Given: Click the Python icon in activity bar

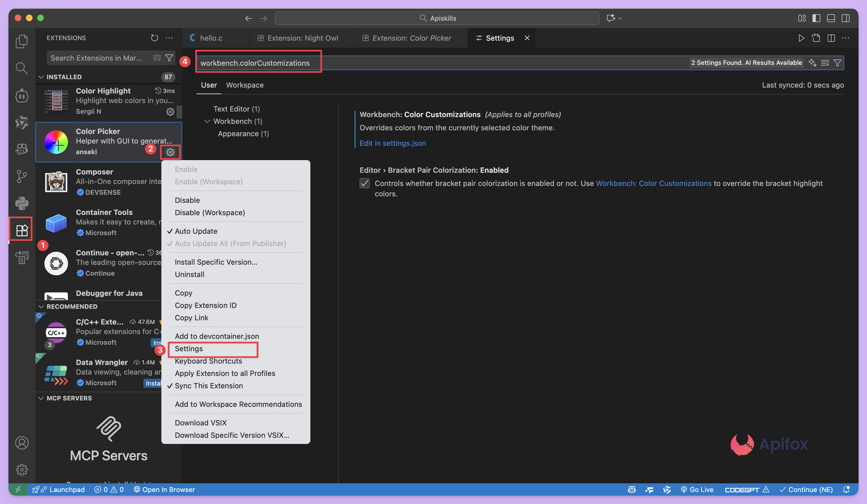Looking at the screenshot, I should 22,203.
